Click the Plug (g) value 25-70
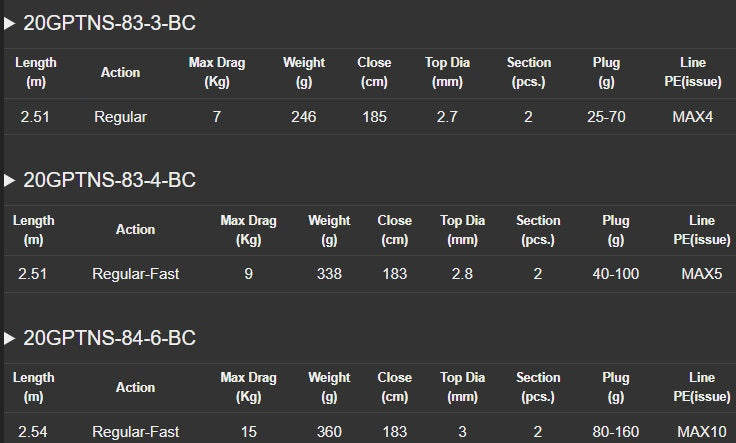Image resolution: width=736 pixels, height=443 pixels. tap(606, 117)
